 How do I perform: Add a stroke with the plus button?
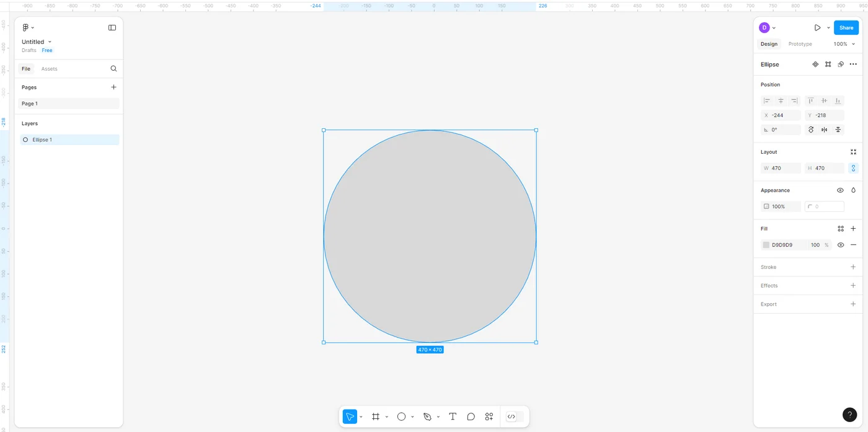click(853, 267)
